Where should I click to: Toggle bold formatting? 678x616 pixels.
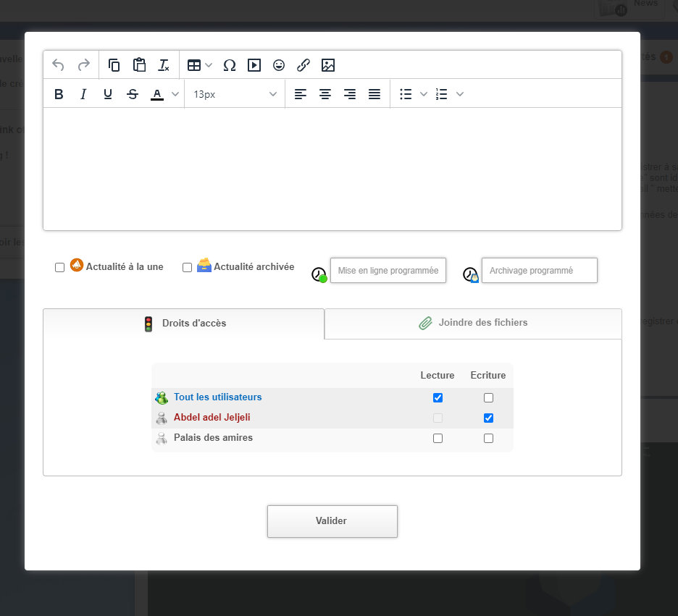pyautogui.click(x=59, y=94)
